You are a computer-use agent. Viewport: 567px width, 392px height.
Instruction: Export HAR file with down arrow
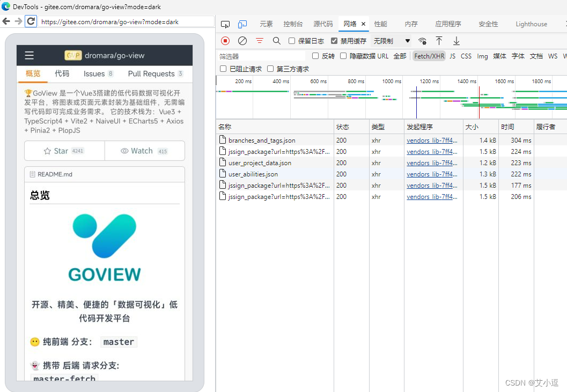pyautogui.click(x=456, y=41)
